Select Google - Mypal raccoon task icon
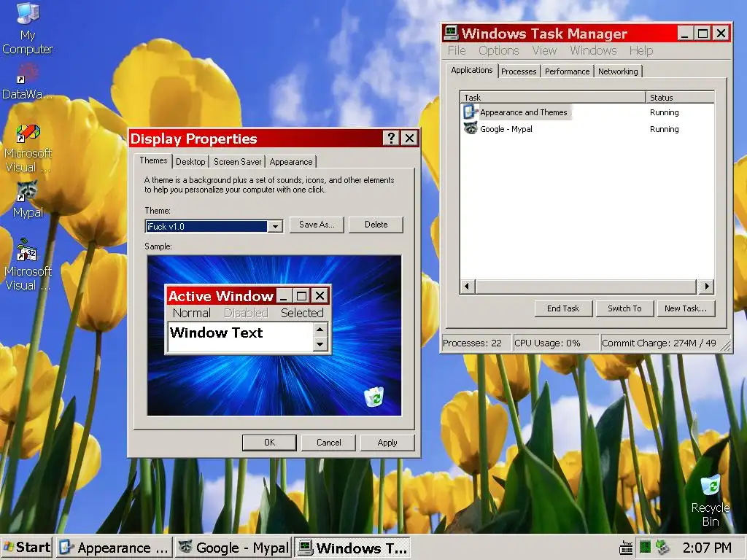Image resolution: width=747 pixels, height=560 pixels. click(471, 128)
